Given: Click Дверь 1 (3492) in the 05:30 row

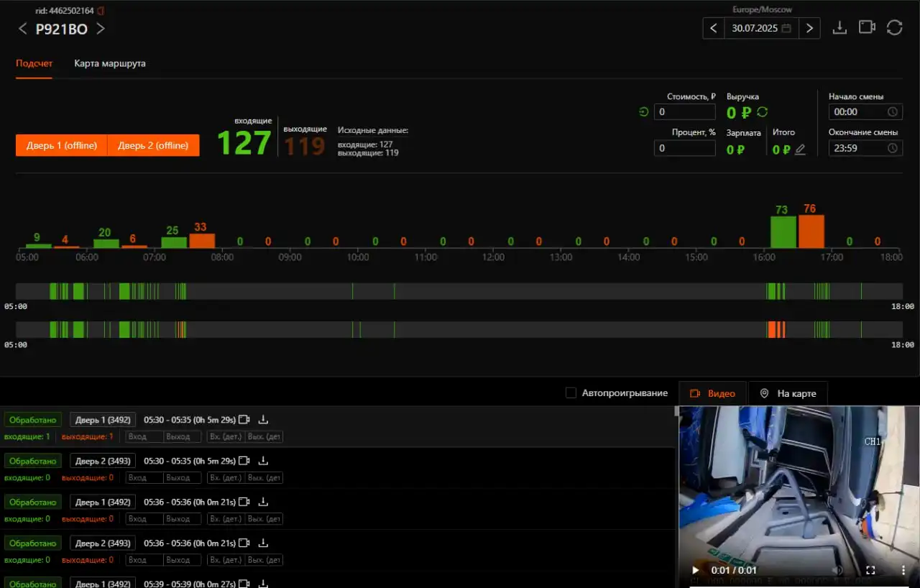Looking at the screenshot, I should 103,420.
